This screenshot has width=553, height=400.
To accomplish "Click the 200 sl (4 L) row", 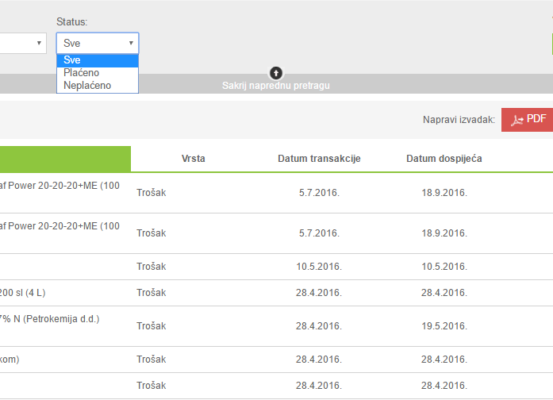I will tap(276, 293).
